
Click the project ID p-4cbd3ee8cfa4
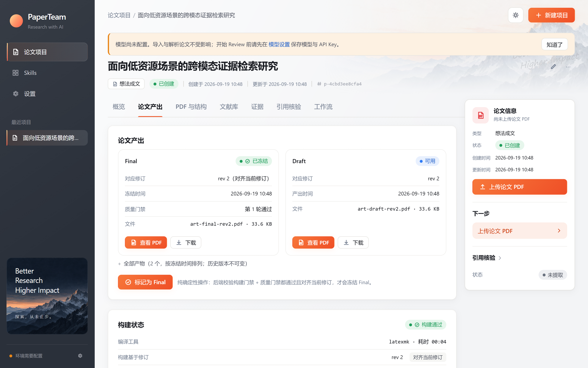(x=342, y=84)
